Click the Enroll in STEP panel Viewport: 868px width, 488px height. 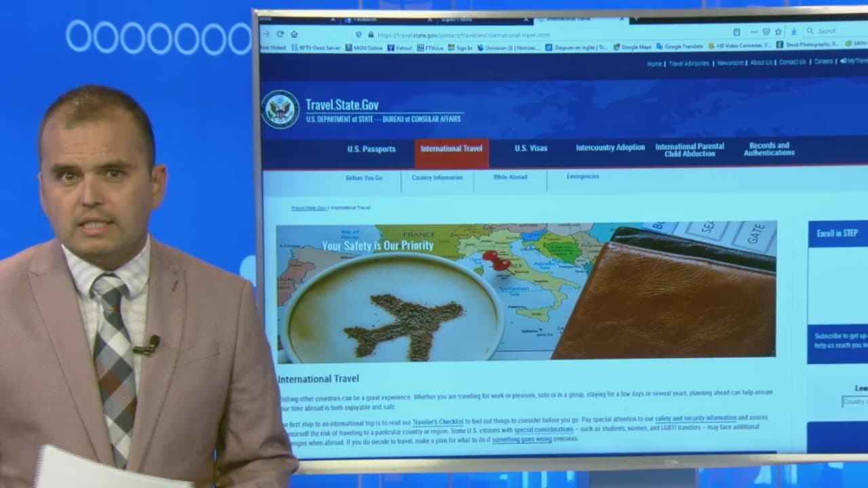click(x=837, y=233)
